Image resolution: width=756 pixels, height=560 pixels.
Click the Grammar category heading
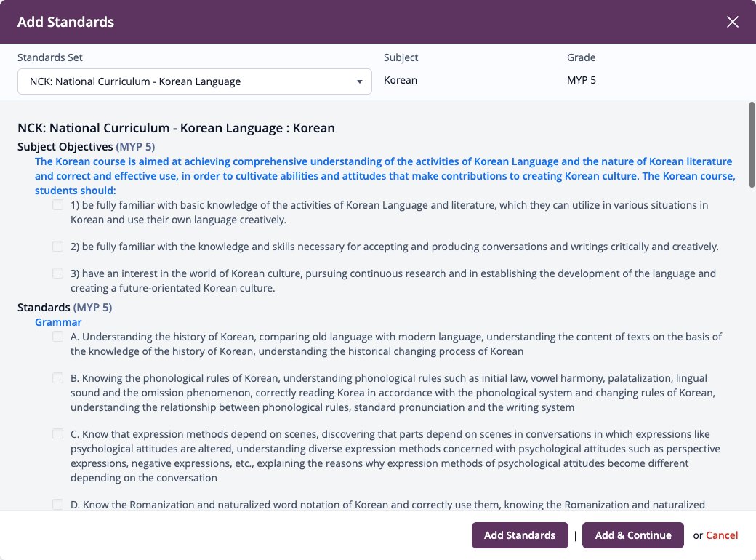click(x=58, y=322)
